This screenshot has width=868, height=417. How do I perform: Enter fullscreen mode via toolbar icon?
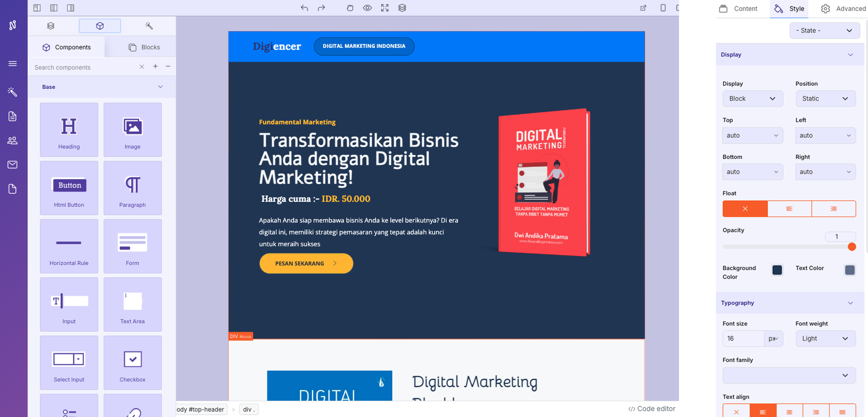[x=385, y=8]
